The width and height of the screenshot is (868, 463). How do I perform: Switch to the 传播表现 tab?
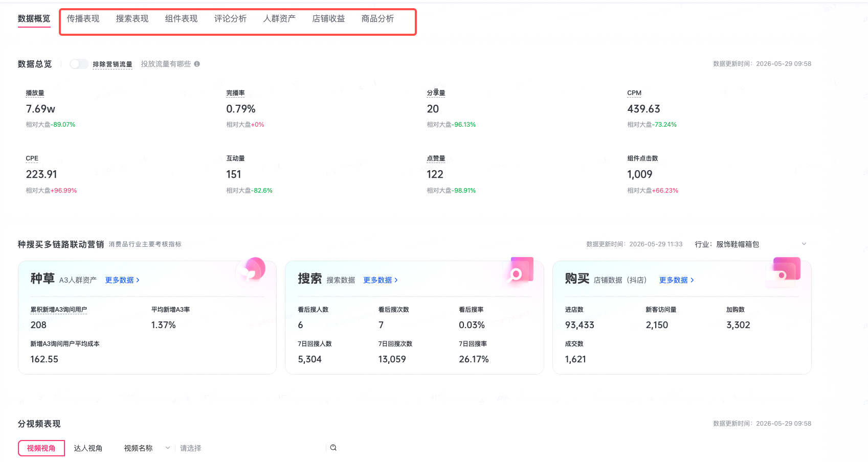(x=83, y=19)
